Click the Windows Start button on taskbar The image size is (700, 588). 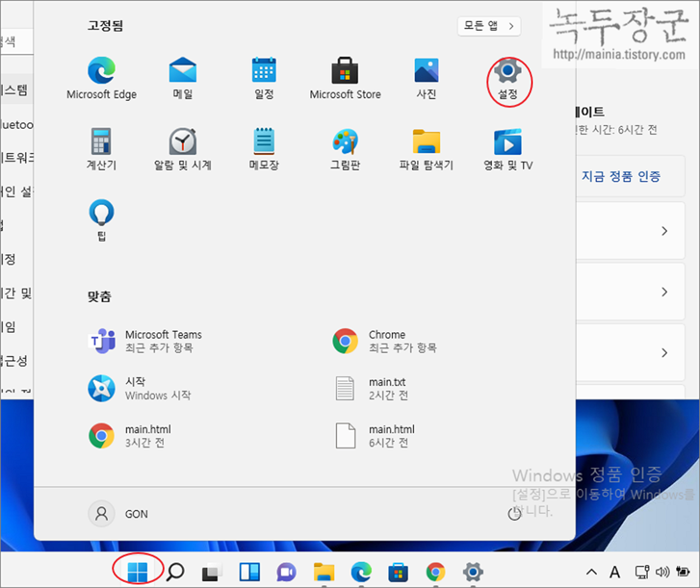tap(137, 572)
